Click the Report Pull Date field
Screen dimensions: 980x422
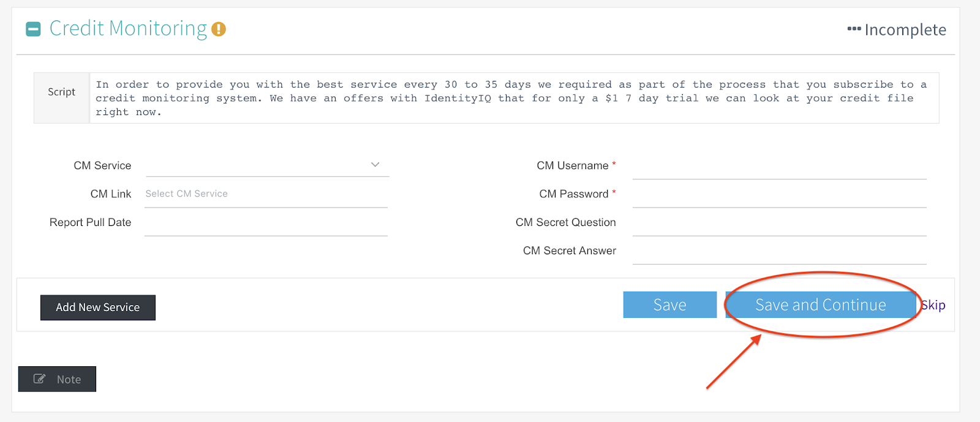coord(266,223)
